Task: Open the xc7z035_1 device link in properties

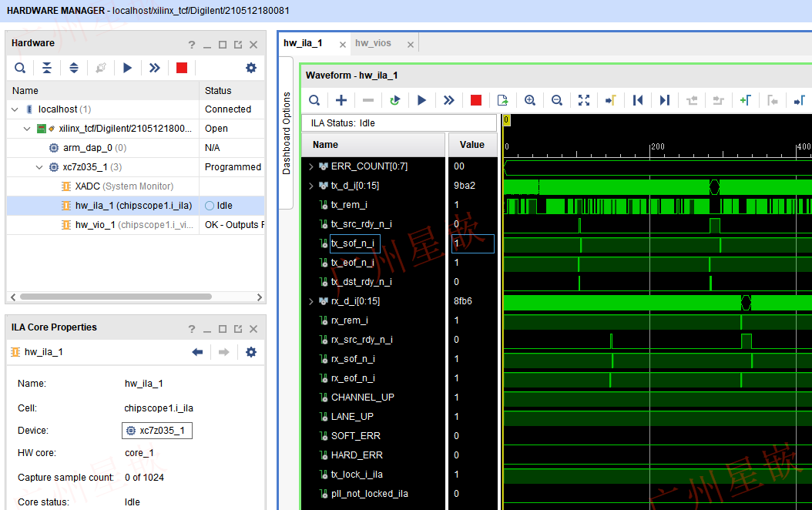Action: pos(157,431)
